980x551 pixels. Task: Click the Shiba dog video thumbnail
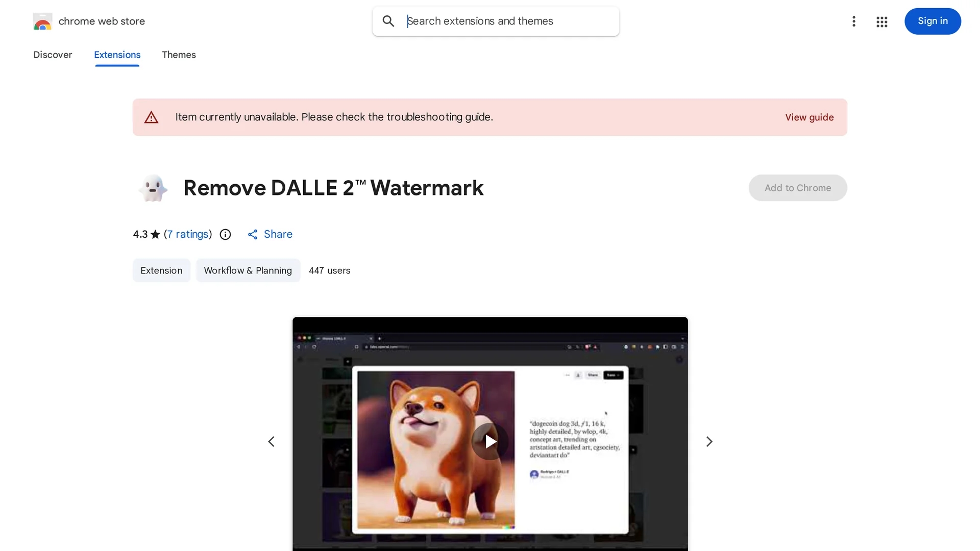(490, 434)
